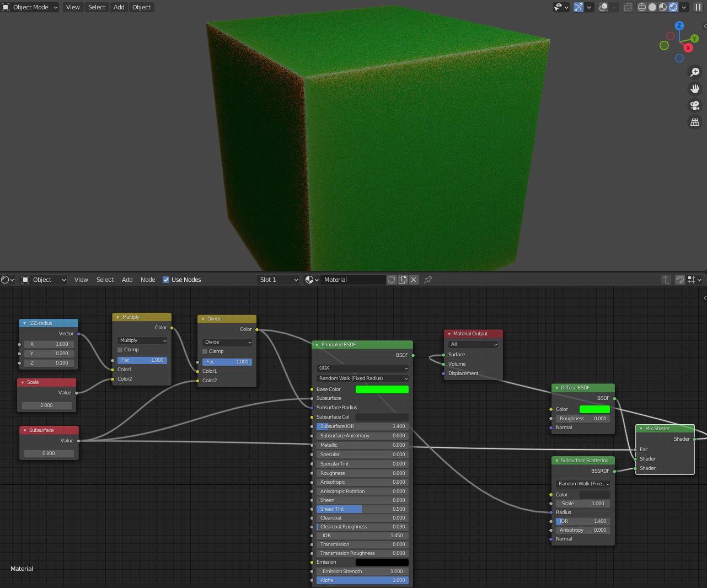The height and width of the screenshot is (588, 707).
Task: Toggle the Use Nodes checkbox
Action: coord(166,280)
